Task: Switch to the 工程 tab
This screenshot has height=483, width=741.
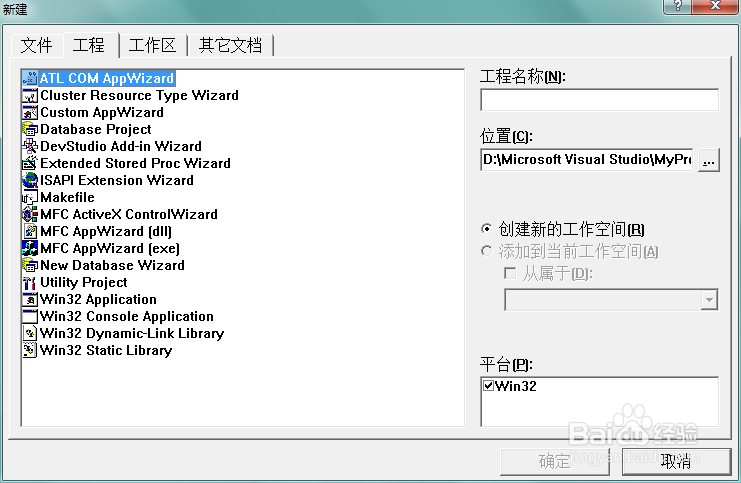Action: click(89, 45)
